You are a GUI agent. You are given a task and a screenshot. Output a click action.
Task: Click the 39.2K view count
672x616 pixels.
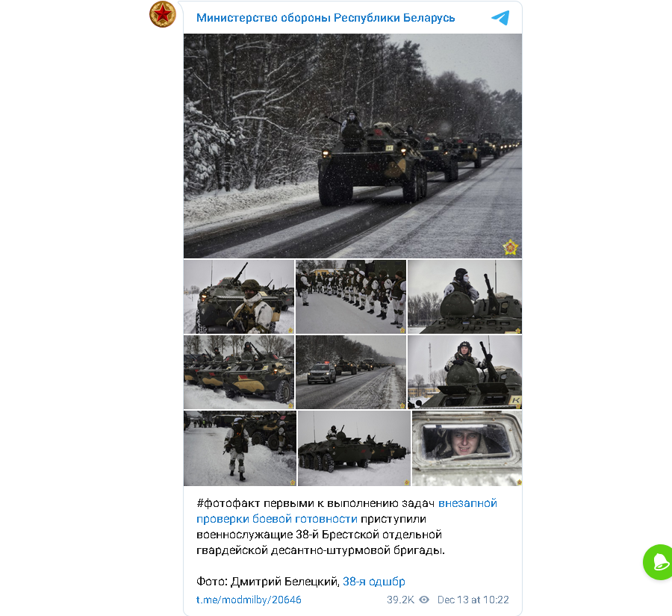click(400, 600)
